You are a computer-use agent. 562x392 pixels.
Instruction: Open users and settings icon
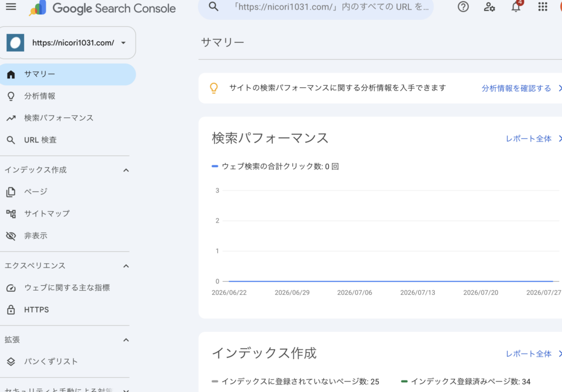[489, 7]
